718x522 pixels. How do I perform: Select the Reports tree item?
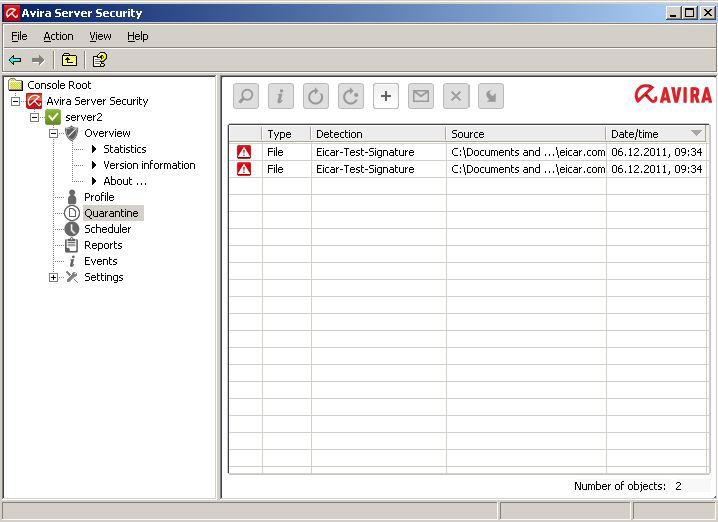[x=103, y=245]
